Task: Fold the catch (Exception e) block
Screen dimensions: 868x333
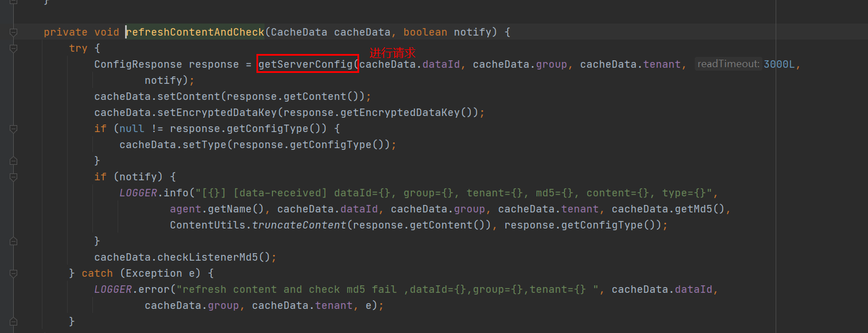Action: 14,273
